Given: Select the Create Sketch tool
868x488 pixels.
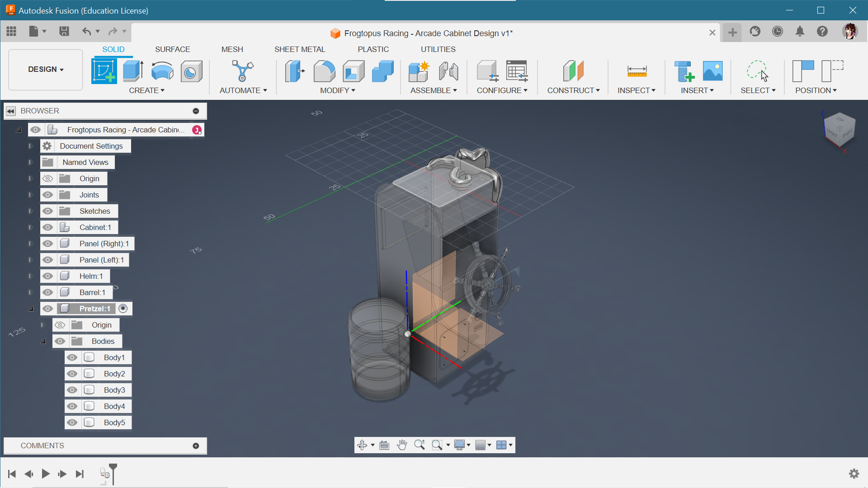Looking at the screenshot, I should 104,71.
